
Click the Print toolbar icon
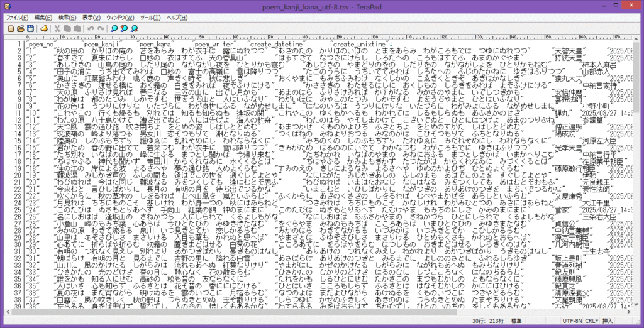pos(44,28)
